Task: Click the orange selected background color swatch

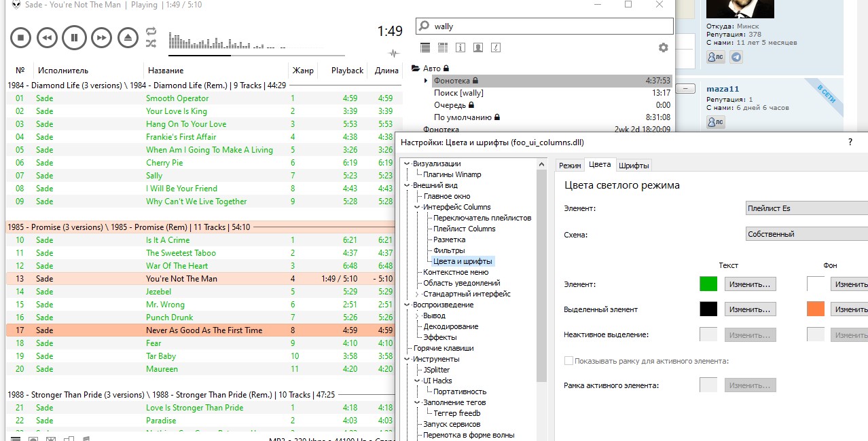Action: [815, 309]
